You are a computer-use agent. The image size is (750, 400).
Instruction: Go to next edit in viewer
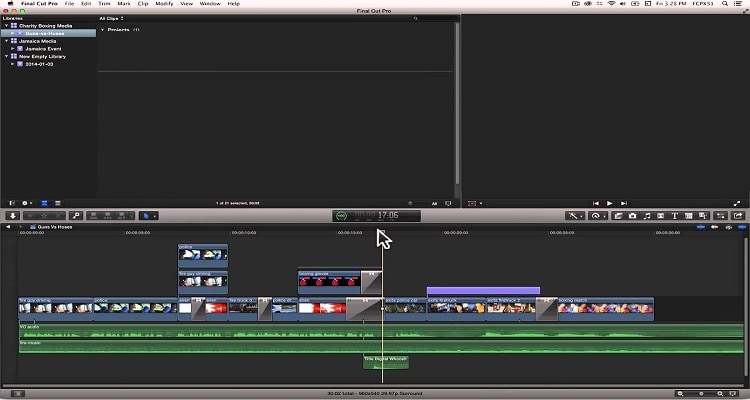point(623,203)
